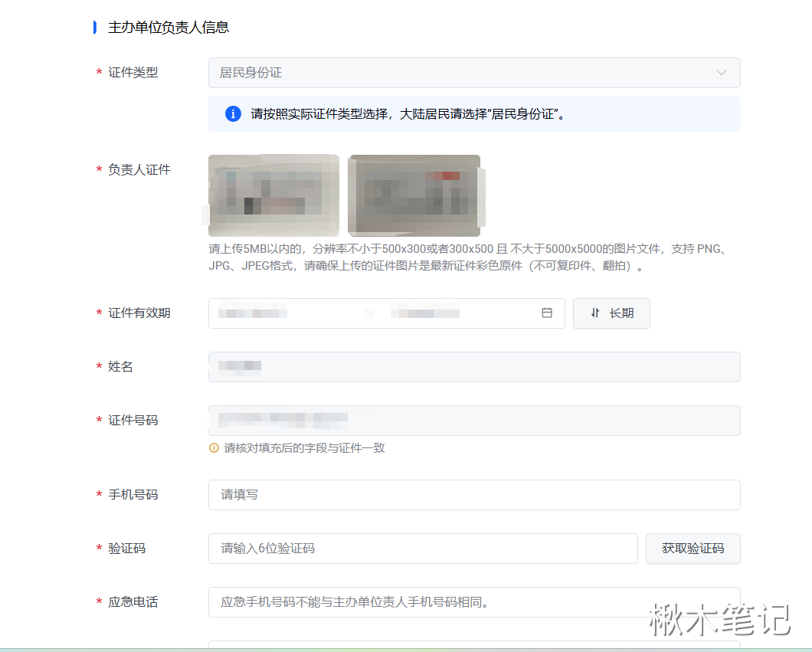Open the first uploaded 负责人证件 image
812x652 pixels.
274,196
